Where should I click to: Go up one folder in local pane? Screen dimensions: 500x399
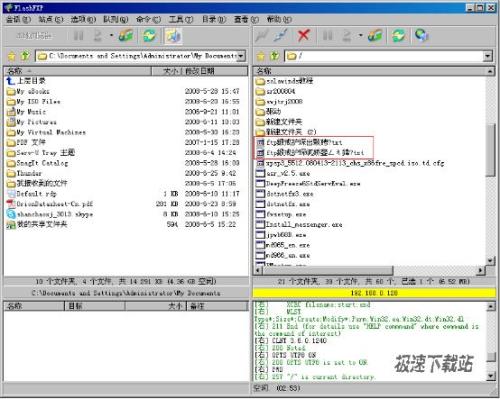pos(25,56)
